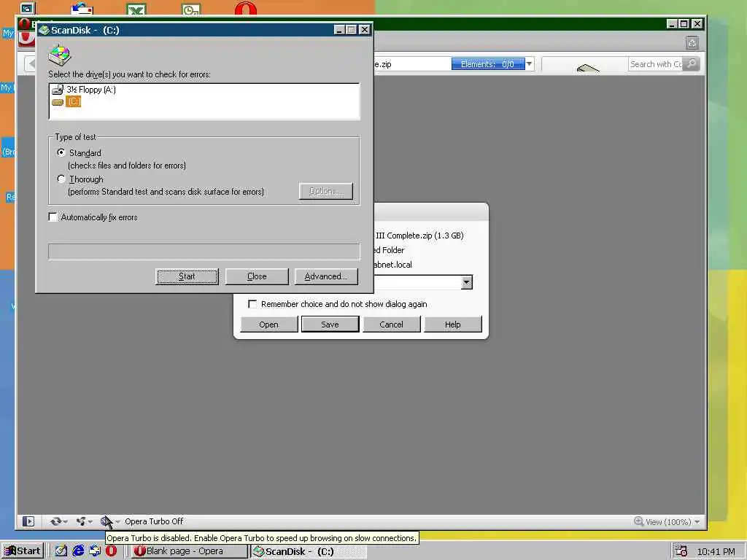Screen dimensions: 747x560
Task: Open the Opera Turbo dropdown arrow
Action: click(x=117, y=522)
